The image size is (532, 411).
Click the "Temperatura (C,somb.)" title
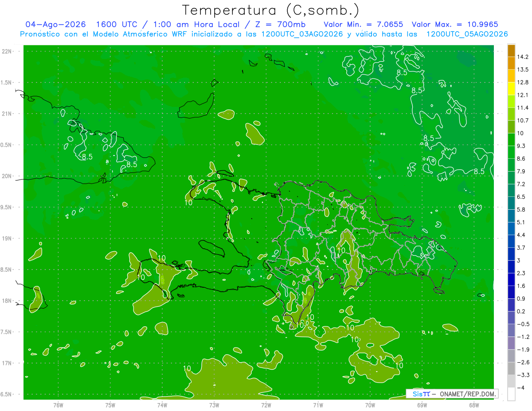point(271,10)
